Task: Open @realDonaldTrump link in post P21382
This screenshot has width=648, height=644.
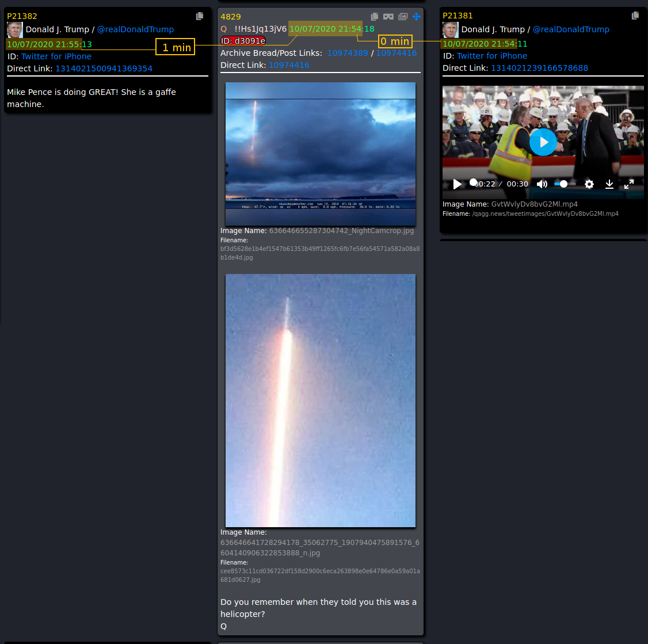Action: pyautogui.click(x=135, y=29)
